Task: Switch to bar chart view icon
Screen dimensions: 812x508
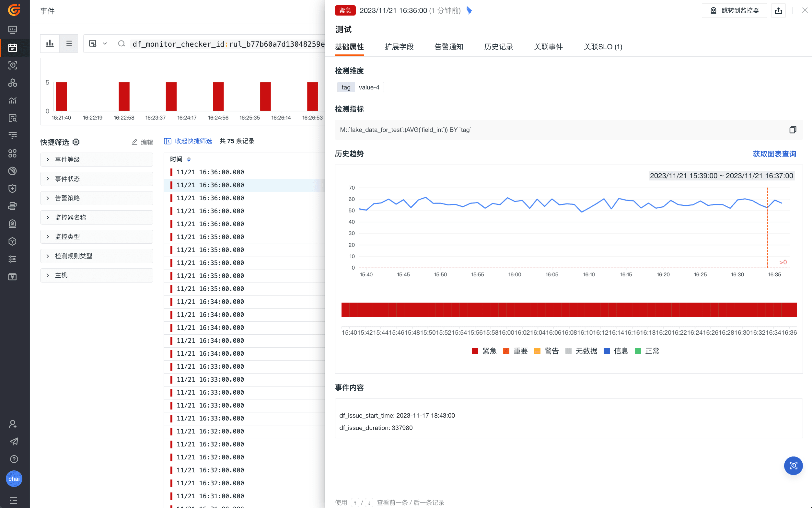Action: 50,44
